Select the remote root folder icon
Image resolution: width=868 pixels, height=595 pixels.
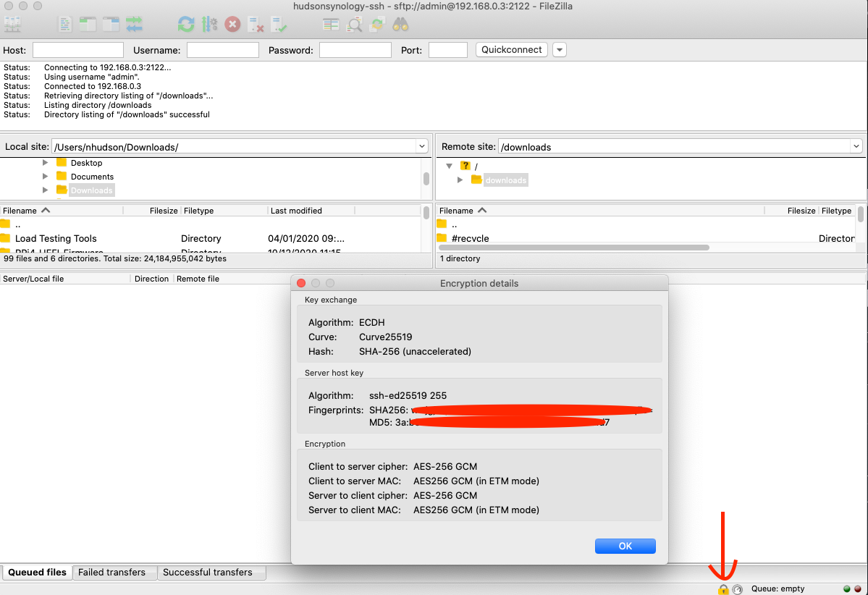pos(465,166)
